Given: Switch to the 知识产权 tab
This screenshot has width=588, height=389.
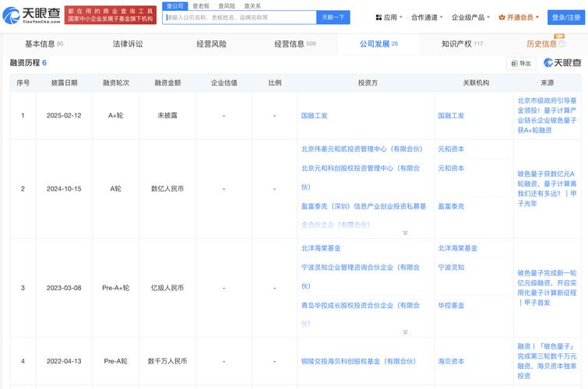Looking at the screenshot, I should click(x=461, y=44).
